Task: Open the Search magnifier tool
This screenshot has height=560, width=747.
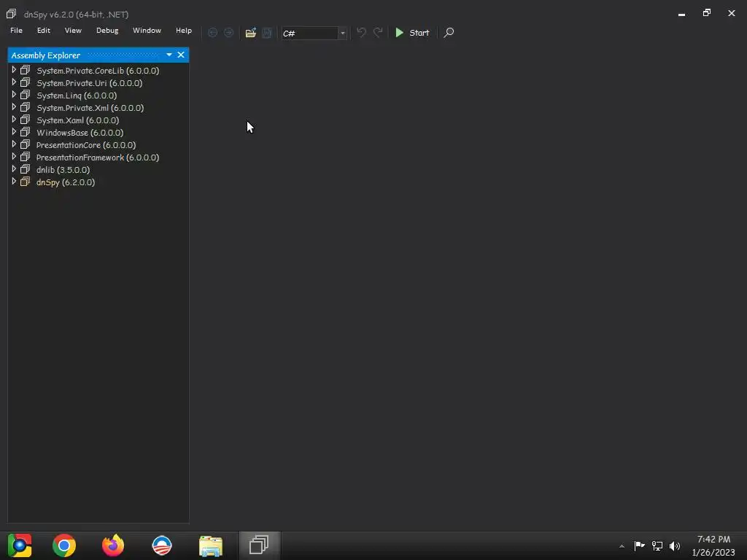Action: coord(449,33)
